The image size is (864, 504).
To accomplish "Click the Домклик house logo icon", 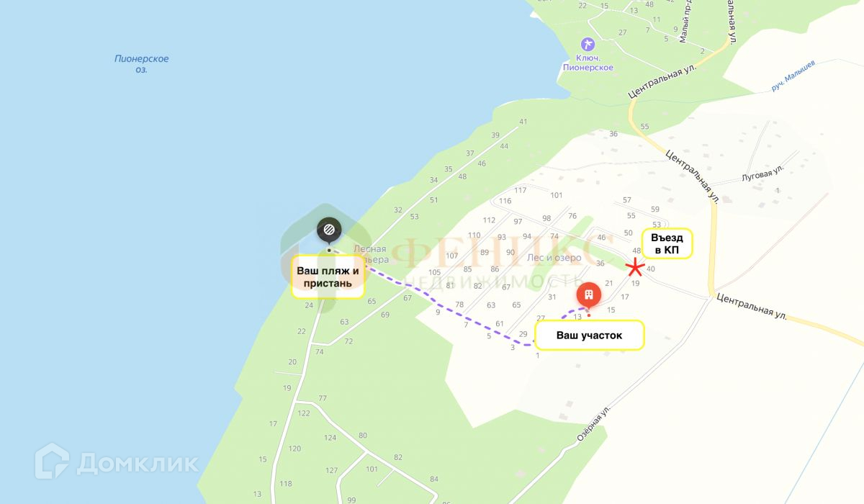I will tap(53, 462).
